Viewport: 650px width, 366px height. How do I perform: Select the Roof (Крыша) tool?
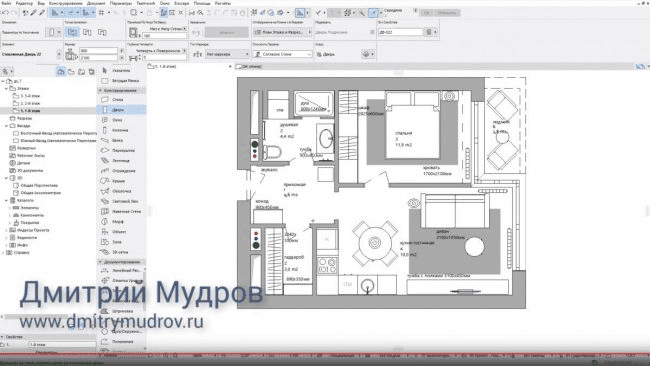click(x=121, y=181)
